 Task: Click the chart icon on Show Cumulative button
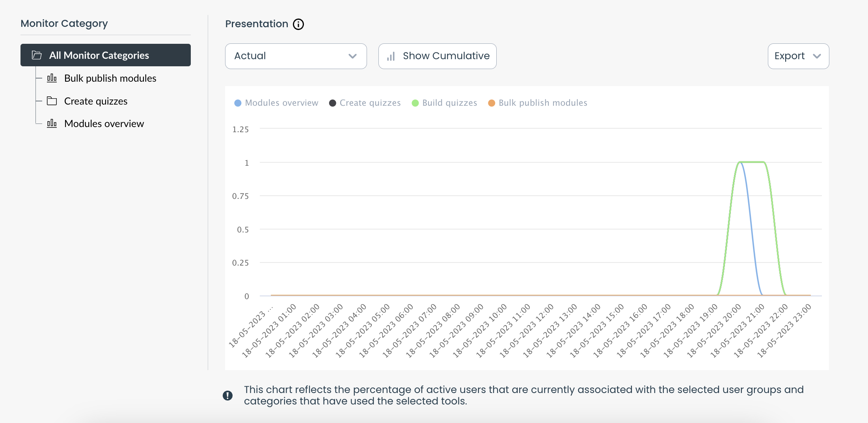coord(390,56)
